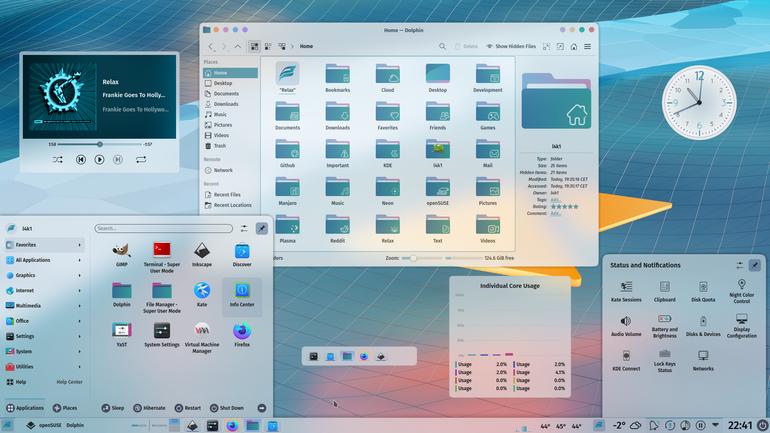Viewport: 770px width, 433px height.
Task: Select the Plasma folder icon
Action: click(x=287, y=225)
